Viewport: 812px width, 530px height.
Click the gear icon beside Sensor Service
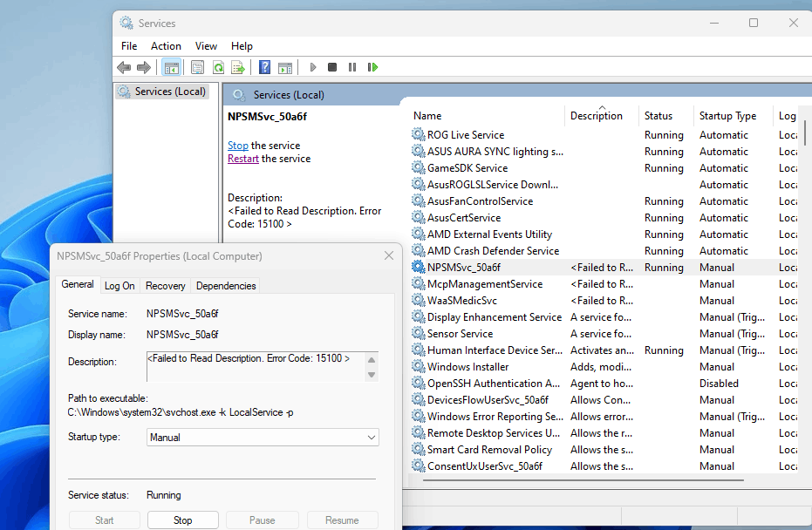click(x=419, y=333)
